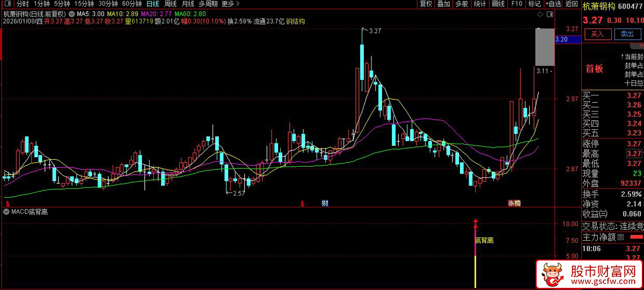Switch to 周线 weekly chart
644x290 pixels.
pyautogui.click(x=170, y=4)
